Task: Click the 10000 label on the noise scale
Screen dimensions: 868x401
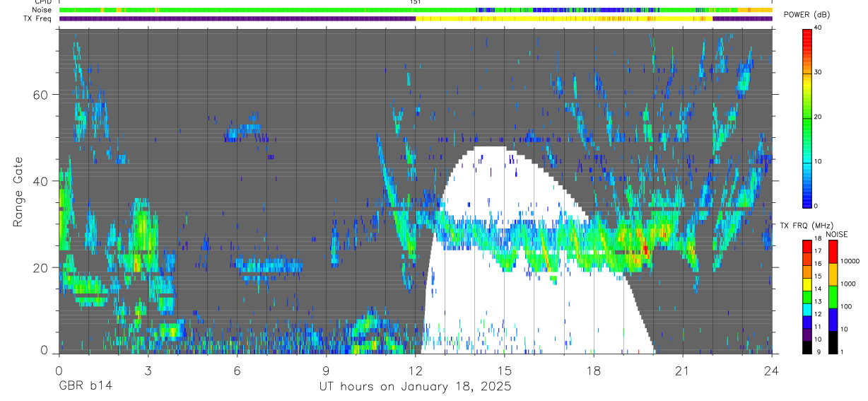Action: pos(850,262)
